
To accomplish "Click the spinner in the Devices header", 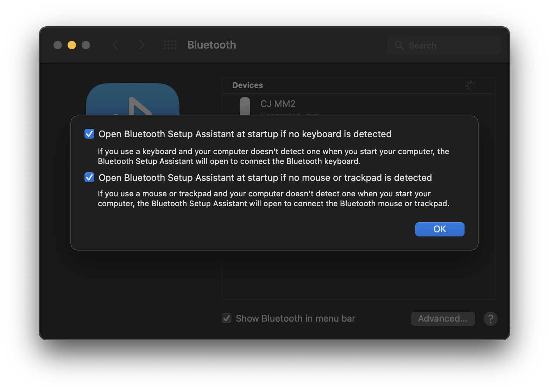I will pyautogui.click(x=471, y=86).
